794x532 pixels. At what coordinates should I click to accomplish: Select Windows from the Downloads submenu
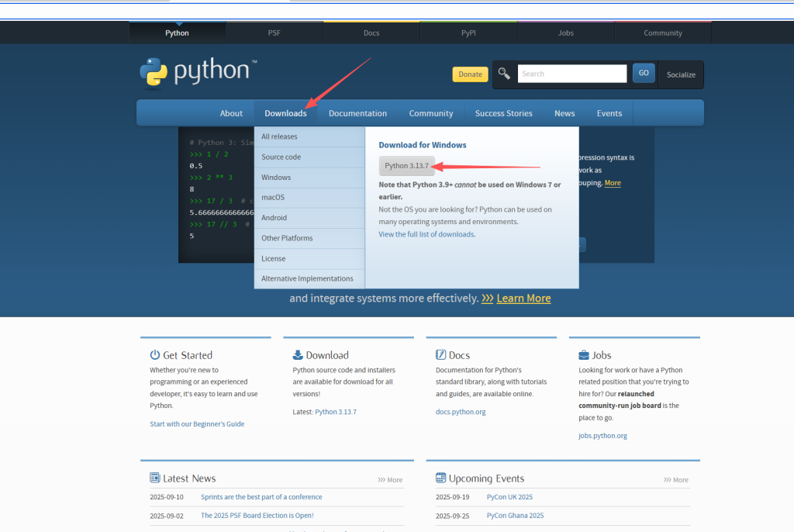pos(276,178)
